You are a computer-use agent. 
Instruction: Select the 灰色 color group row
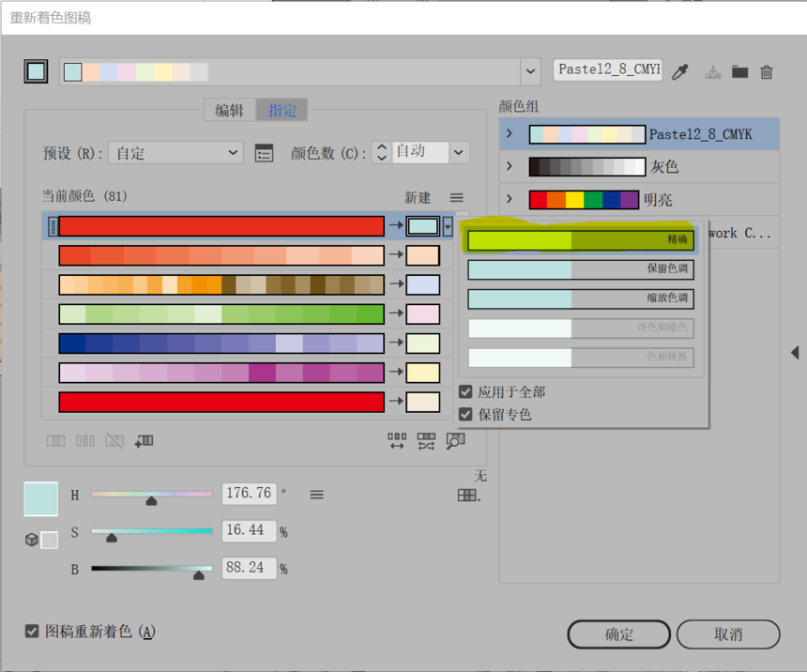click(639, 166)
